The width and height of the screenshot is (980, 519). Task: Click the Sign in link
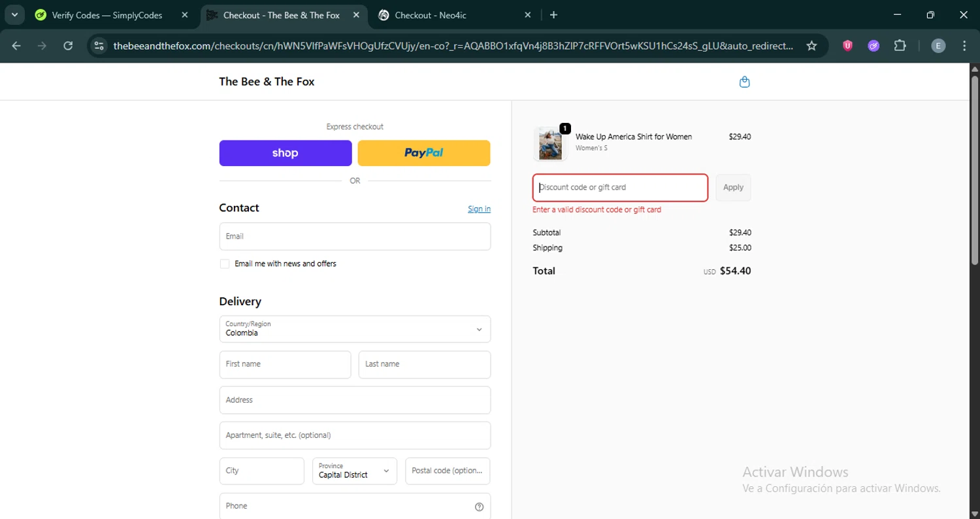[479, 209]
